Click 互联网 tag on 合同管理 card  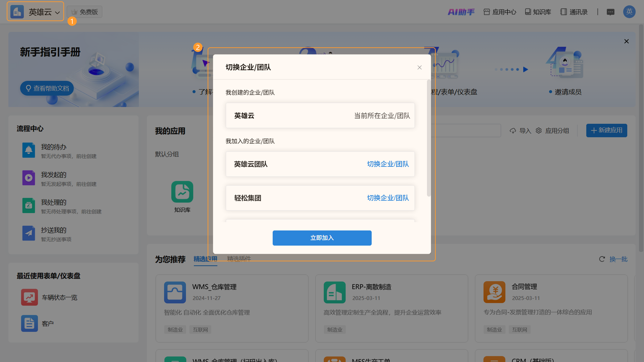[x=520, y=329]
